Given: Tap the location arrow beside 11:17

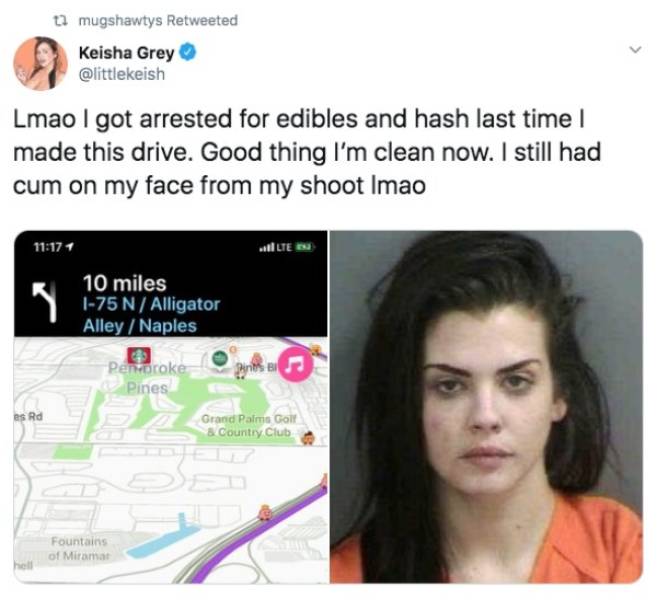Looking at the screenshot, I should tap(70, 247).
